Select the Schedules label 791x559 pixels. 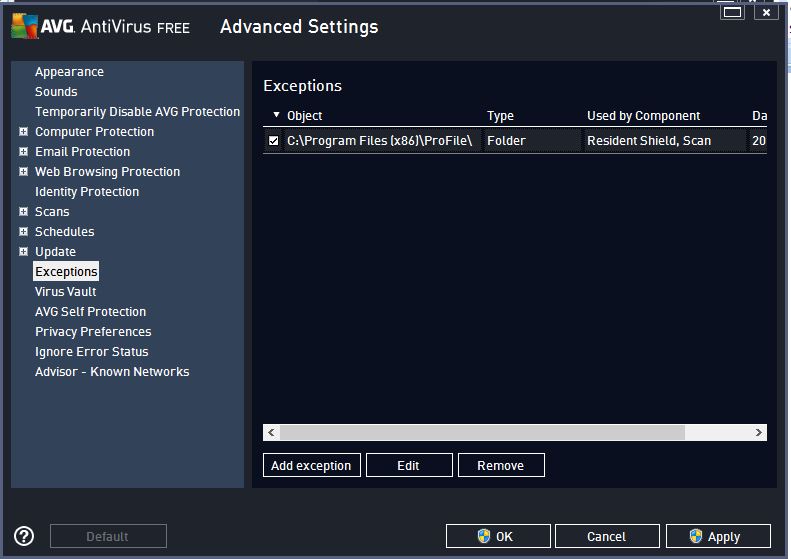[65, 232]
